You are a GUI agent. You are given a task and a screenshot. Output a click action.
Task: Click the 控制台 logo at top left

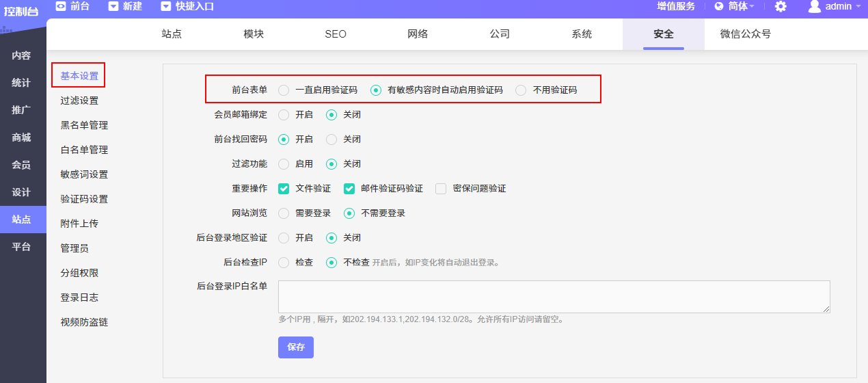point(21,12)
